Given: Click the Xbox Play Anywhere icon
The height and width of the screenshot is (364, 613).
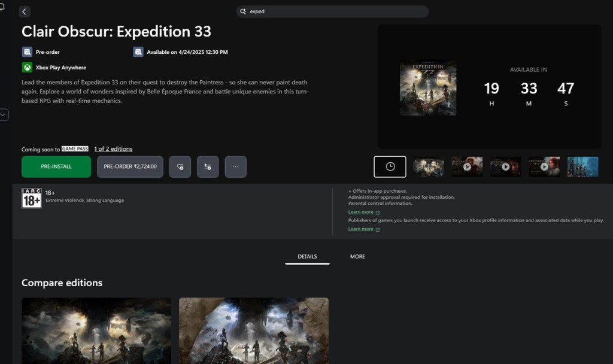Looking at the screenshot, I should coord(27,68).
